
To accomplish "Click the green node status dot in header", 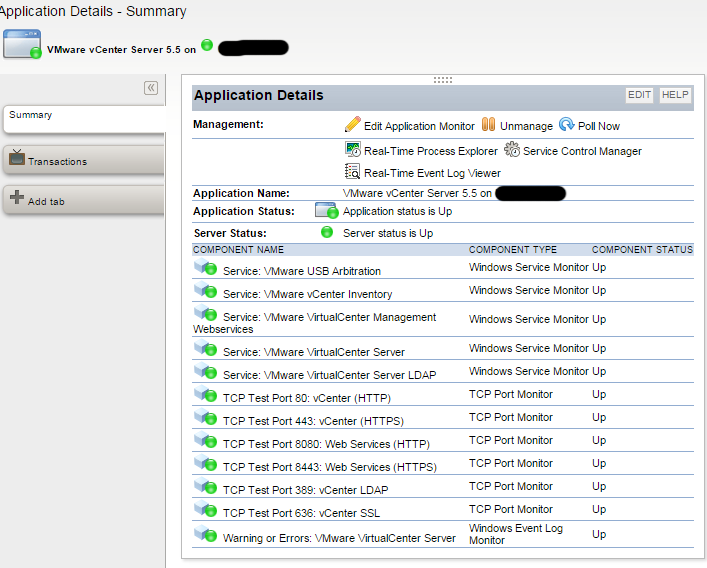I will pyautogui.click(x=207, y=45).
